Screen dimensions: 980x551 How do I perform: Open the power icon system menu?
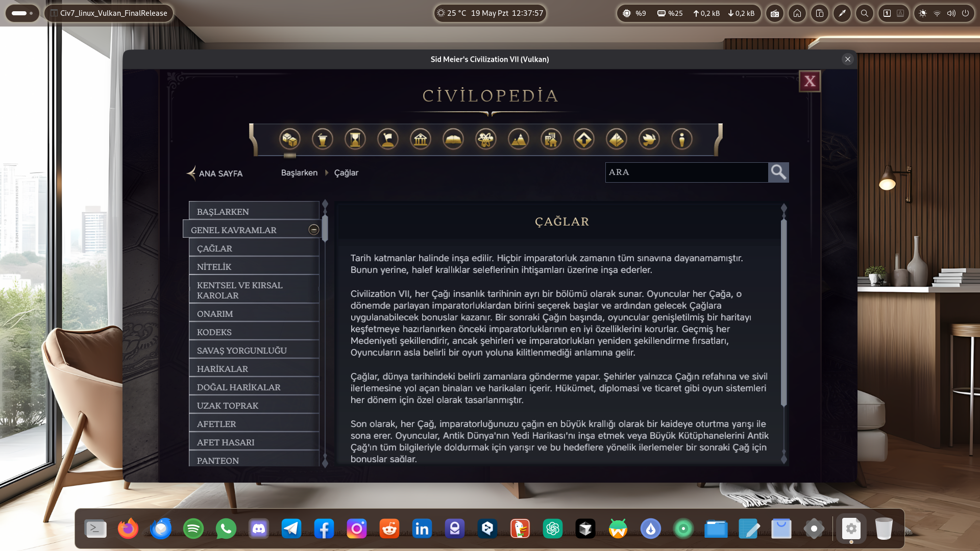pos(965,13)
